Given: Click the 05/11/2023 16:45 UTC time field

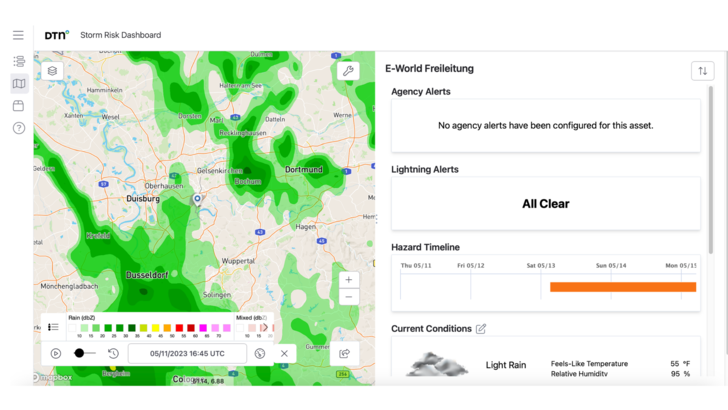Looking at the screenshot, I should pyautogui.click(x=187, y=353).
